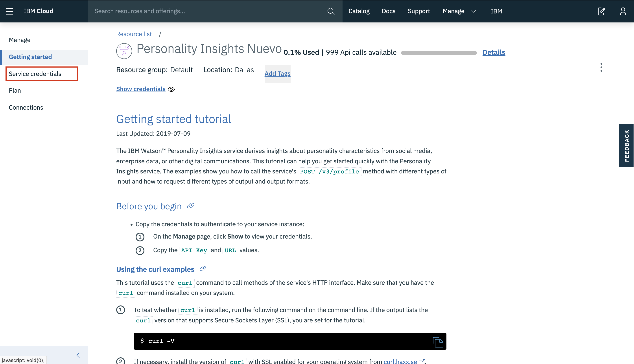Copy the curl -V command
Screen dimensions: 634x364
438,342
